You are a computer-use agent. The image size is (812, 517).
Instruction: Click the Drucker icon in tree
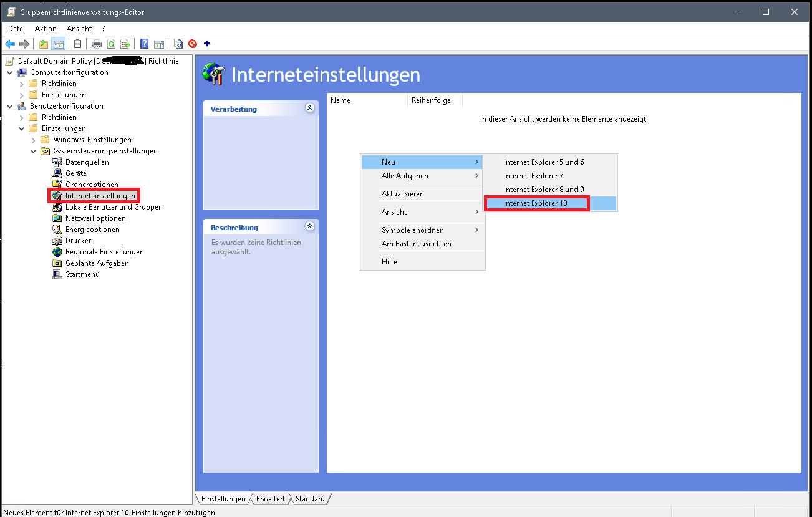click(58, 241)
